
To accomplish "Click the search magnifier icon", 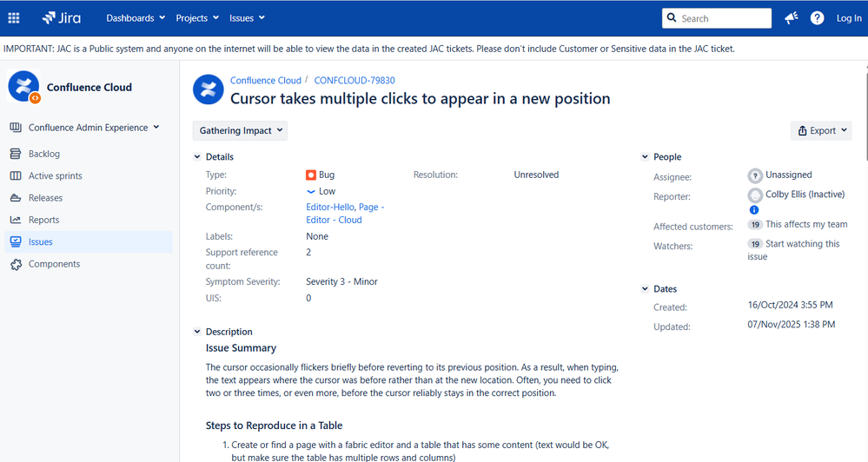I will [672, 17].
